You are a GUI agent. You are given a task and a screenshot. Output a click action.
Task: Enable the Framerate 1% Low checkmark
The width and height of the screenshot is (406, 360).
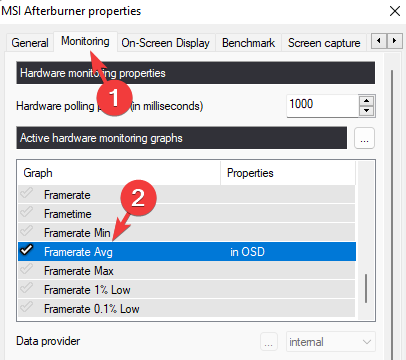(x=27, y=288)
